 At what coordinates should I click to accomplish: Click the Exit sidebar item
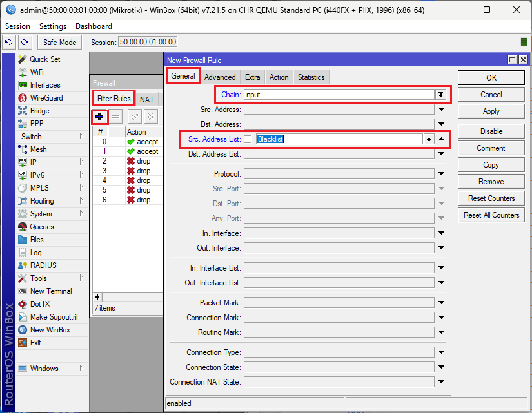click(35, 343)
